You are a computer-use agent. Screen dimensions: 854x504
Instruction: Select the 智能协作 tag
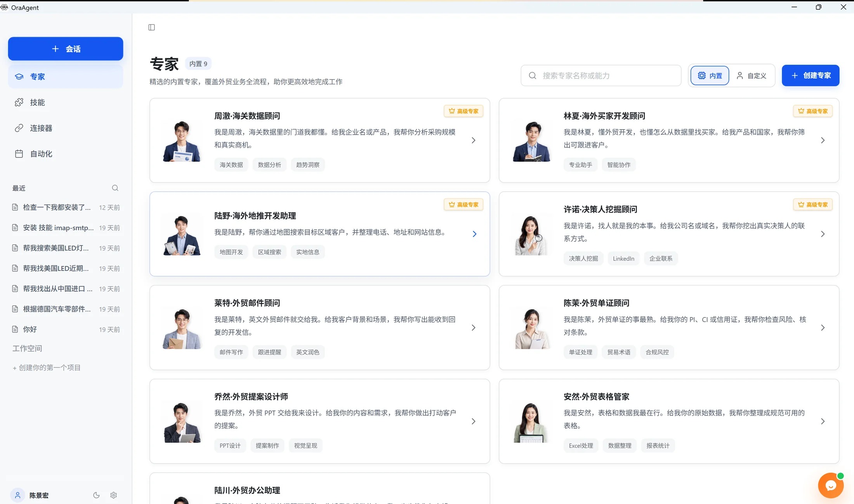coord(619,165)
